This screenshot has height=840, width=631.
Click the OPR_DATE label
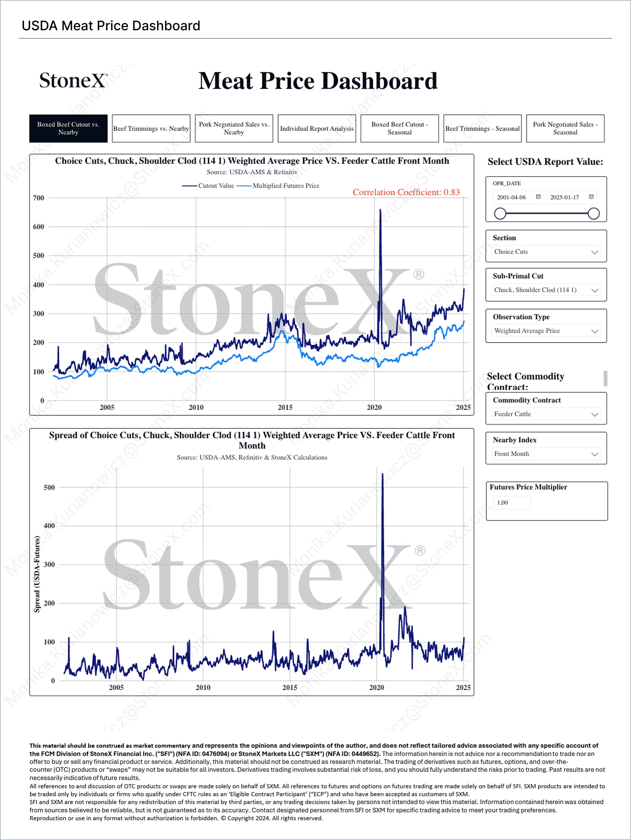pyautogui.click(x=506, y=184)
